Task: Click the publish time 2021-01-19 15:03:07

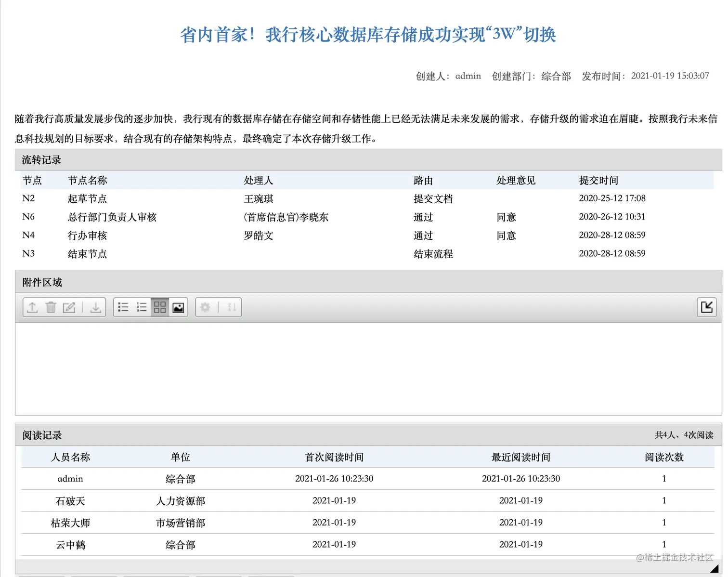Action: coord(670,76)
